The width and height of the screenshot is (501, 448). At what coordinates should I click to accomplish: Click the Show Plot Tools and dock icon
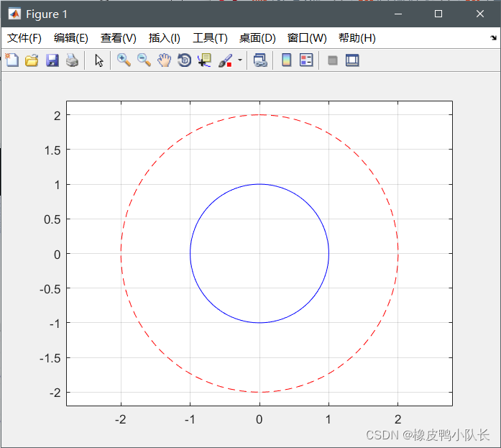(x=352, y=60)
